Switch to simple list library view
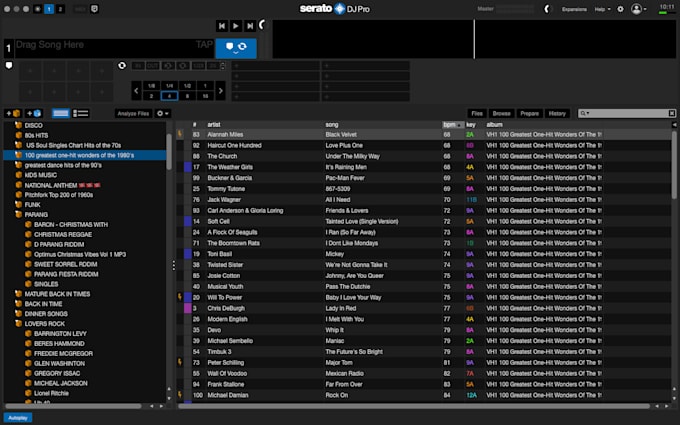Screen dimensions: 680x425 (x=61, y=114)
